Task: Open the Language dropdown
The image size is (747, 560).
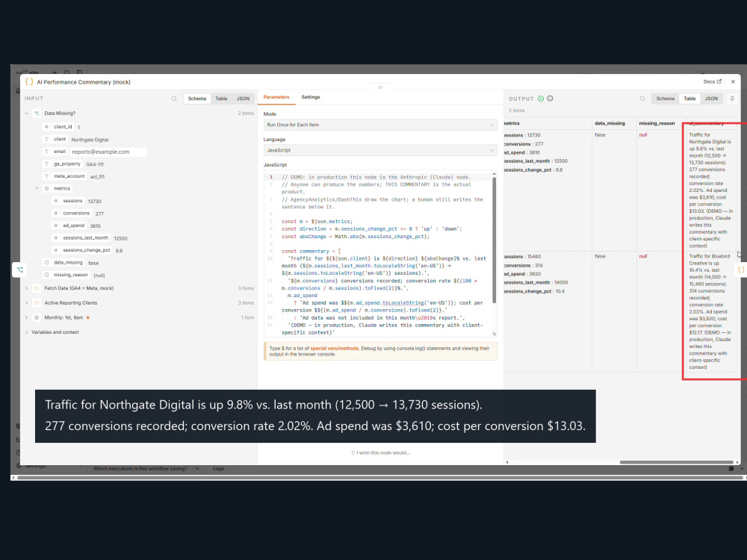Action: (380, 151)
